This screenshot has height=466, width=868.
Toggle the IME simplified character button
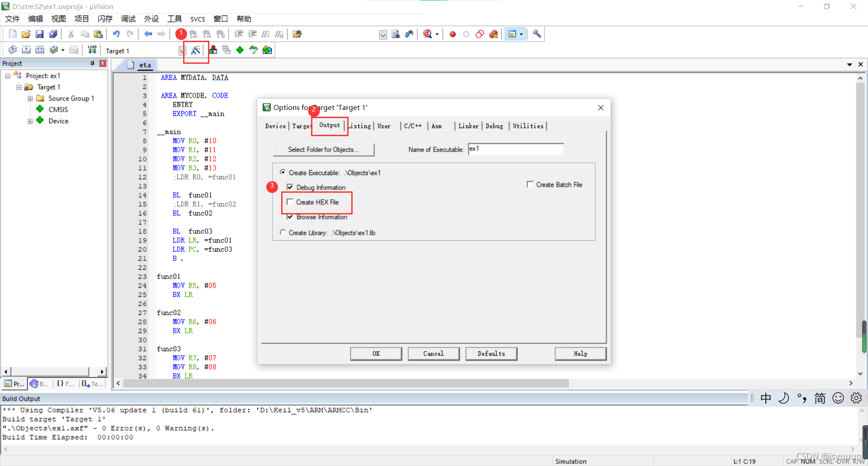820,398
